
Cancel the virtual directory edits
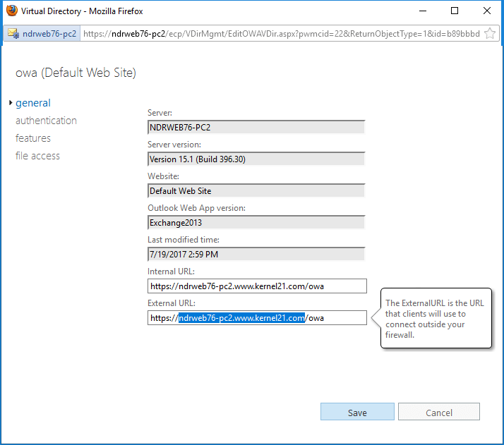[x=439, y=412]
